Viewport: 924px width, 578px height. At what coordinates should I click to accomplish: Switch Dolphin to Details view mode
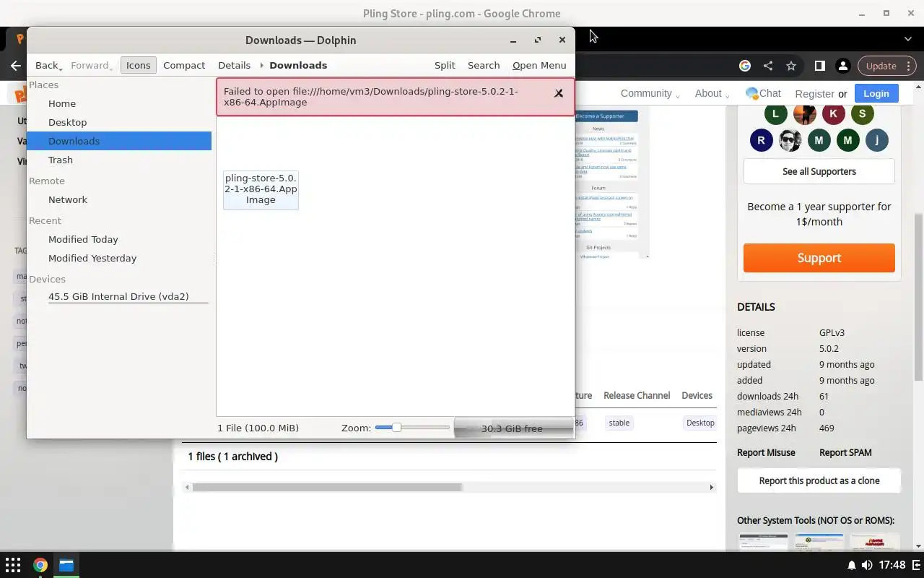point(234,65)
